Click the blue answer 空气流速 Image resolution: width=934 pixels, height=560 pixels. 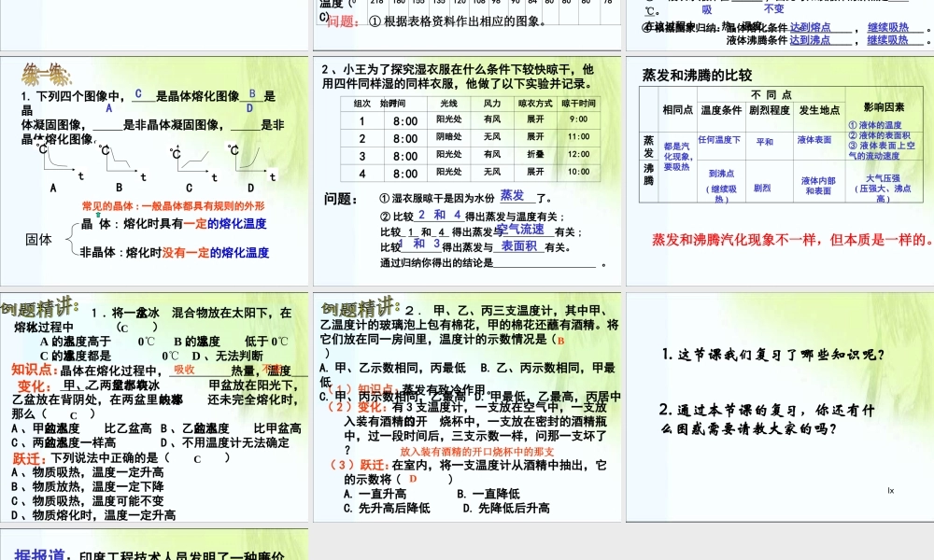520,229
